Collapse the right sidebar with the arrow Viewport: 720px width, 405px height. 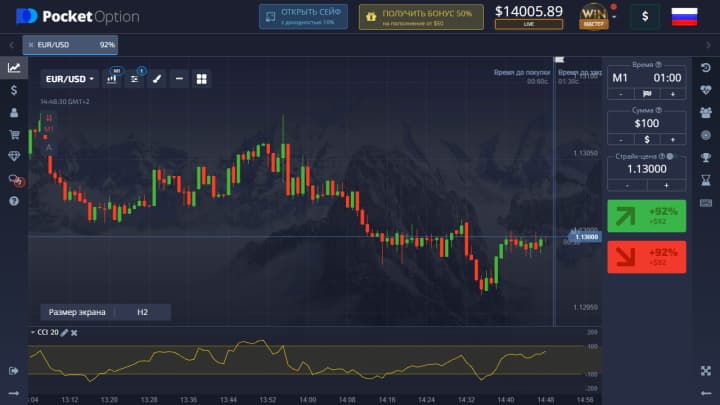pyautogui.click(x=706, y=393)
